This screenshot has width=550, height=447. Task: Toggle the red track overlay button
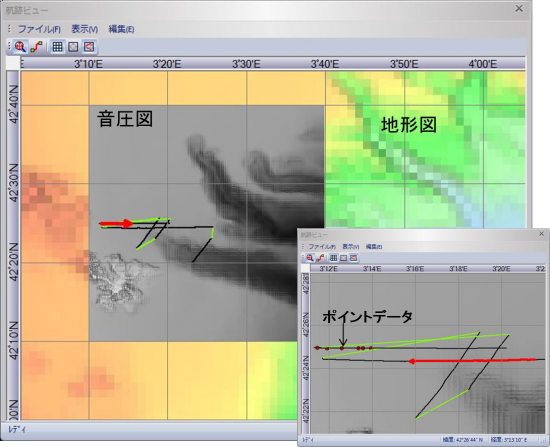point(89,47)
